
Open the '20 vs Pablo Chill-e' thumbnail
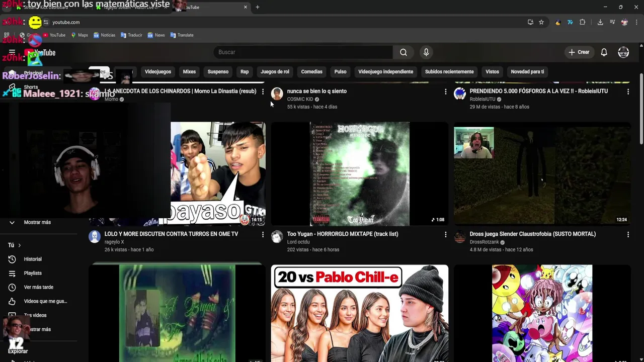tap(359, 313)
